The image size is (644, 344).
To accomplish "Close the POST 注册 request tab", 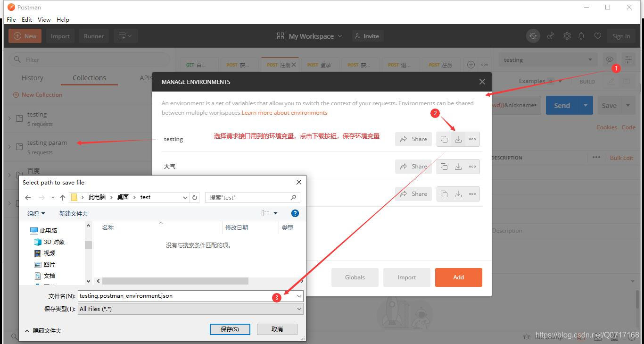I will click(294, 65).
